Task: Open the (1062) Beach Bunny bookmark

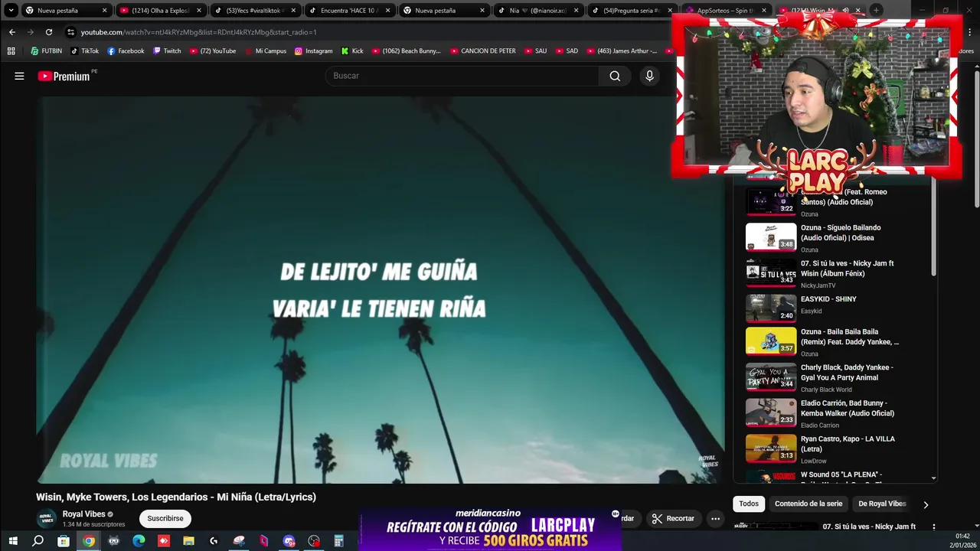Action: (x=407, y=51)
